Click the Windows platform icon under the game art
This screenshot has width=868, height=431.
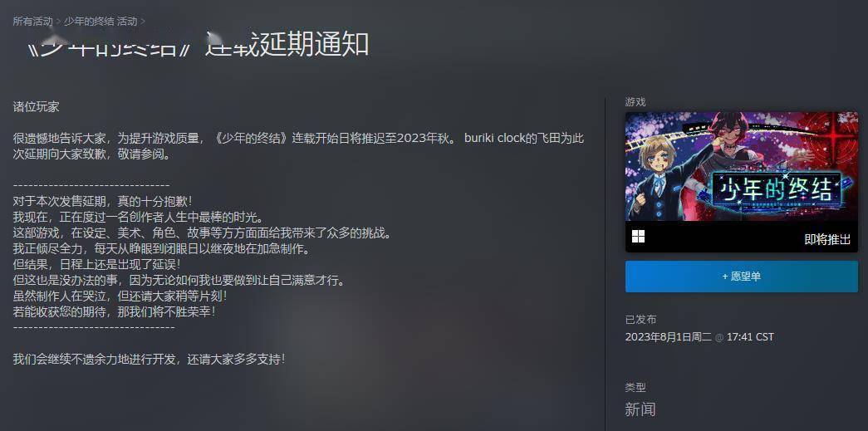[638, 237]
